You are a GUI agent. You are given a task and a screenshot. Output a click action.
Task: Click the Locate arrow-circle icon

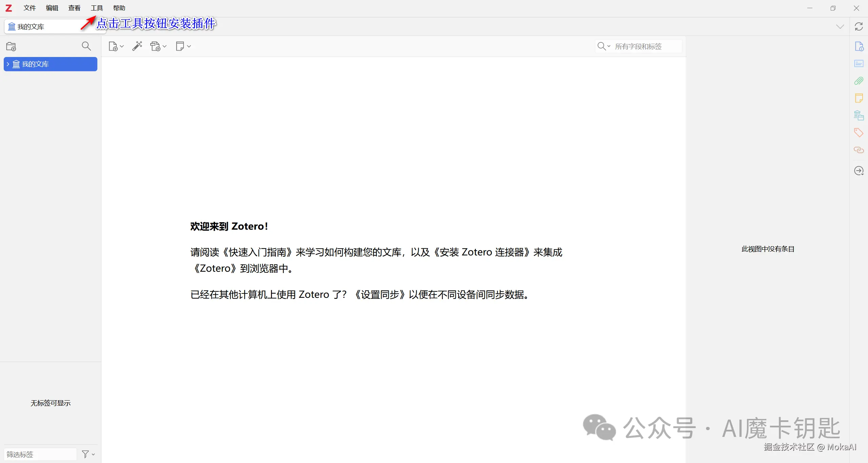[859, 171]
